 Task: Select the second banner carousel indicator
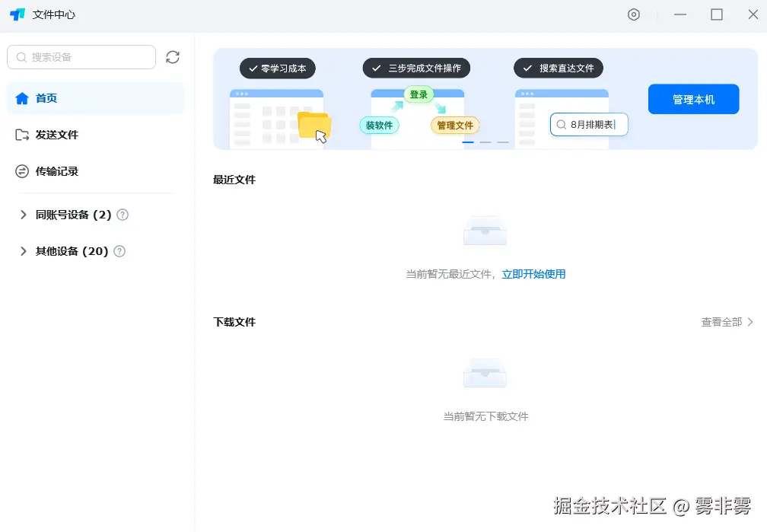[x=485, y=142]
